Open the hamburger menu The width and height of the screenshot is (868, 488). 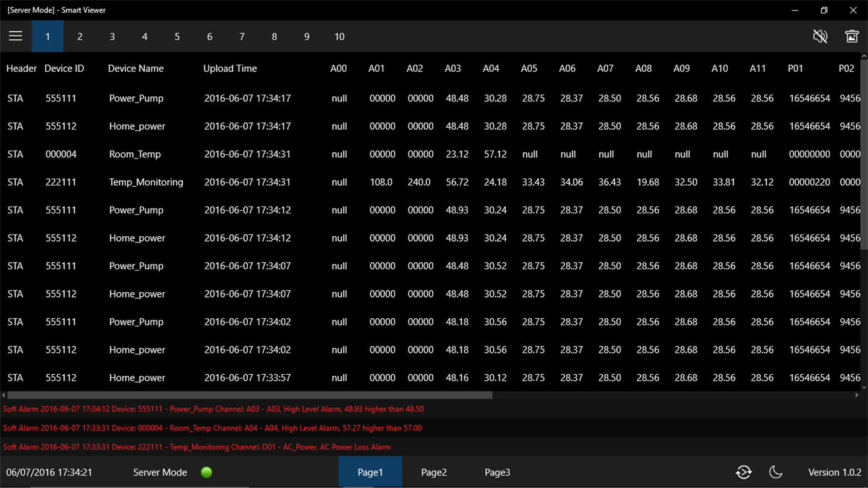(16, 36)
